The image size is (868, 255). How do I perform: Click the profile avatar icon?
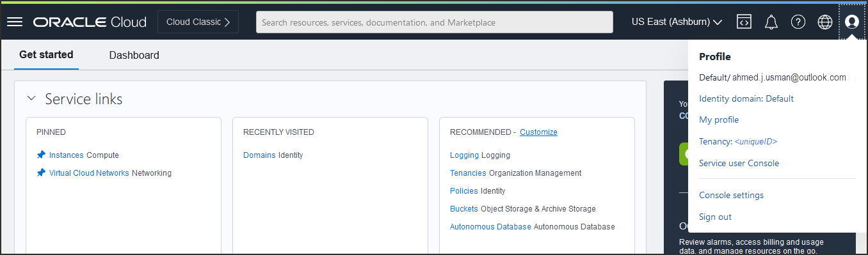coord(852,22)
